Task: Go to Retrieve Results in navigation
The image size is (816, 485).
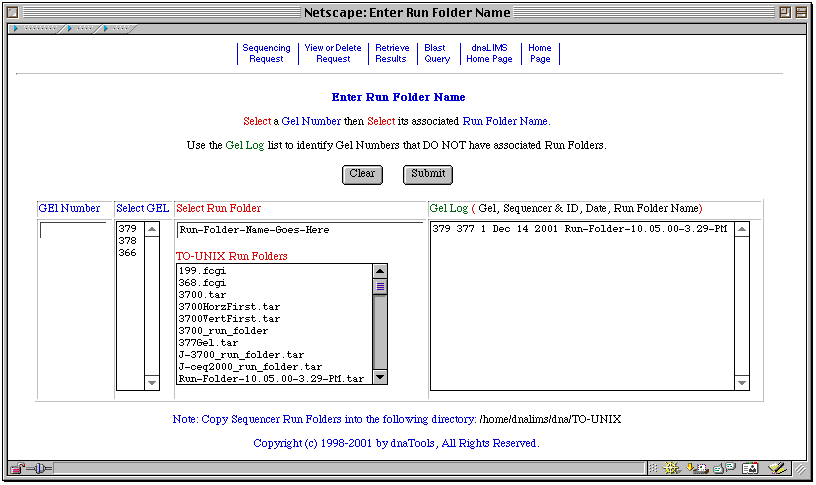Action: pos(391,53)
